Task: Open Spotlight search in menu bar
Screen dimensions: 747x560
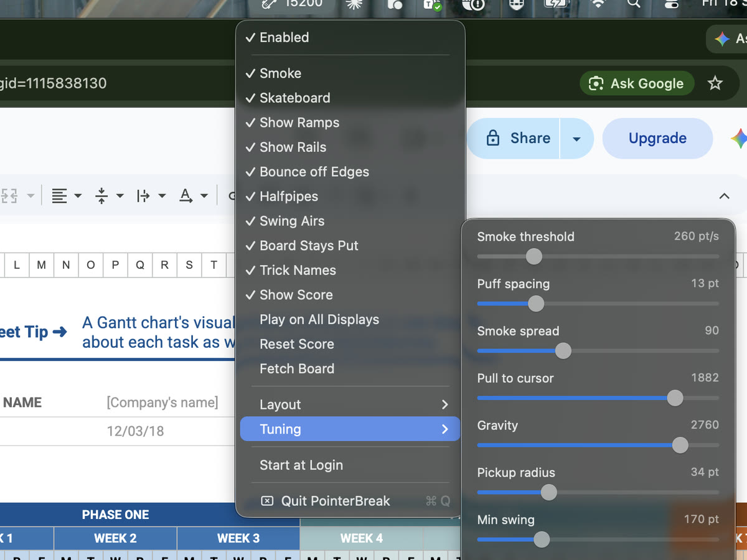Action: click(634, 4)
